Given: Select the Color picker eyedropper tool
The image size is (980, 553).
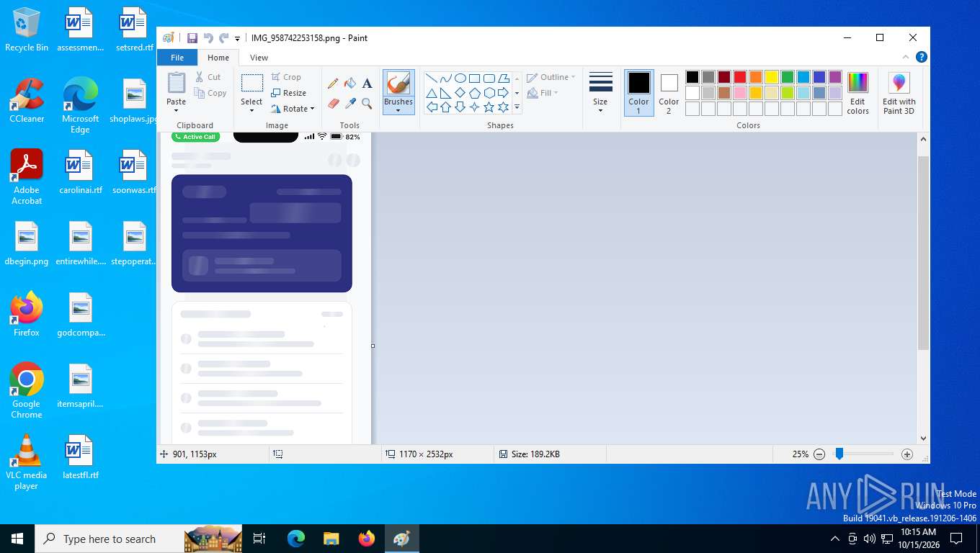Looking at the screenshot, I should (x=350, y=104).
